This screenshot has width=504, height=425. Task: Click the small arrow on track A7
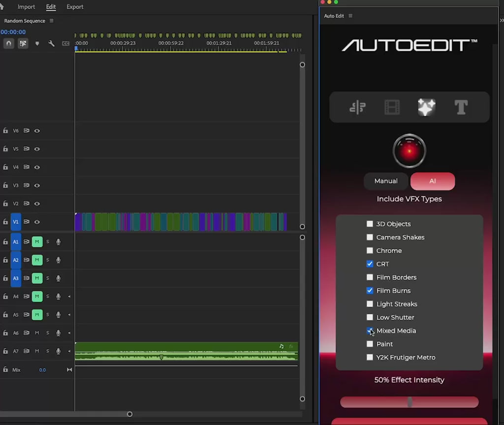(x=69, y=351)
